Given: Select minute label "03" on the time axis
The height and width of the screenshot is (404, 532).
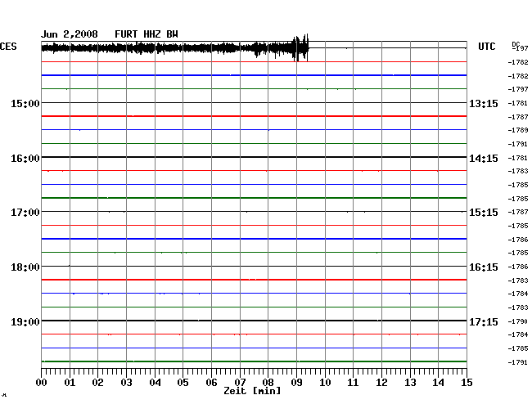Looking at the screenshot, I should (126, 383).
